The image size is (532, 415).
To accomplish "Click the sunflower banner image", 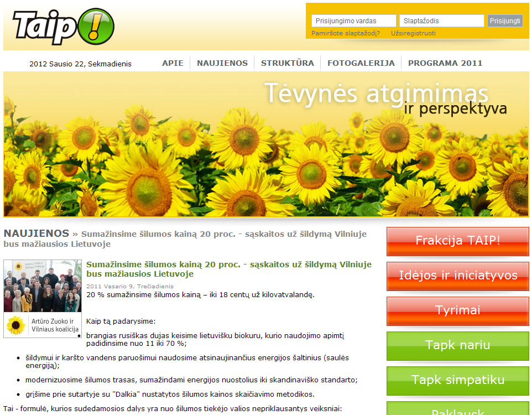I will point(266,144).
